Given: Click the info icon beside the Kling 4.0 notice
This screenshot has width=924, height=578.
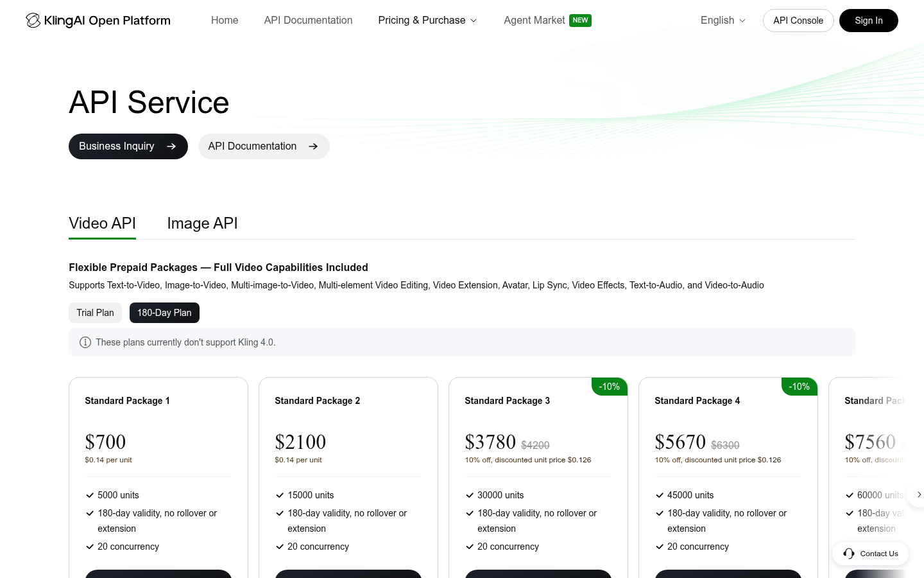Looking at the screenshot, I should (85, 342).
